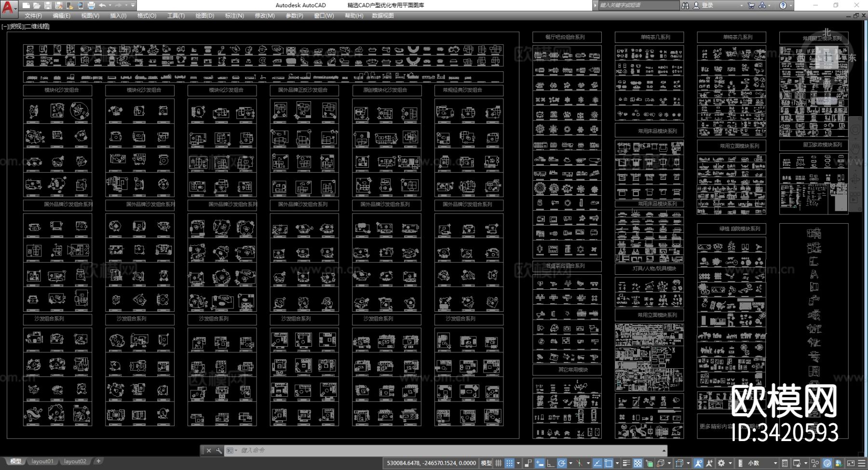Viewport: 868px width, 470px height.
Task: Undo the last action with the arrow icon
Action: point(102,5)
